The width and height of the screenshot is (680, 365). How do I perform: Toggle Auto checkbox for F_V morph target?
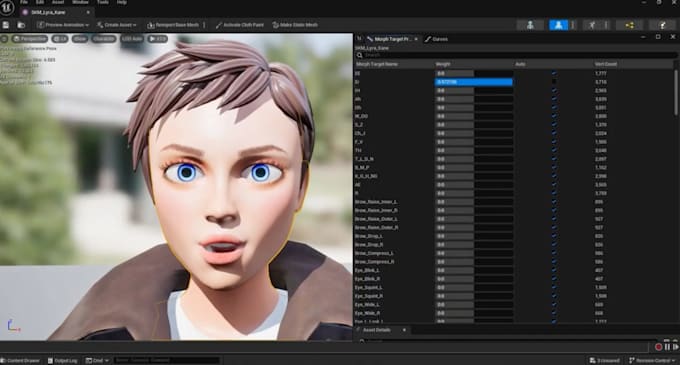pos(554,142)
